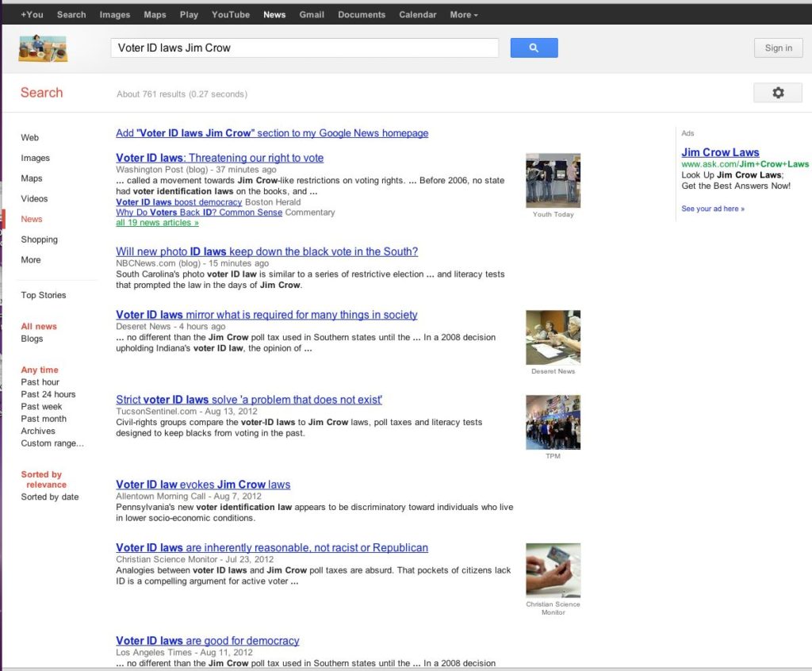Open Images in the top black bar

(x=115, y=14)
